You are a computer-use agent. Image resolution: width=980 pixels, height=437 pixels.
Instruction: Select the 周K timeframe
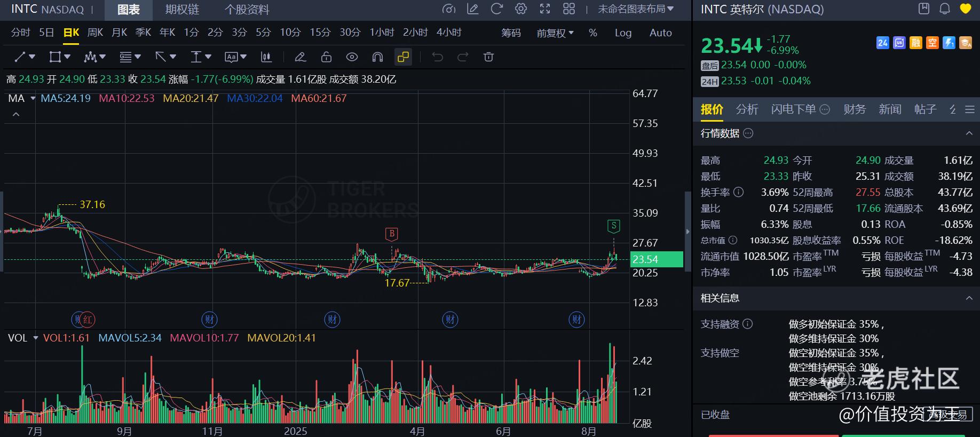[95, 33]
